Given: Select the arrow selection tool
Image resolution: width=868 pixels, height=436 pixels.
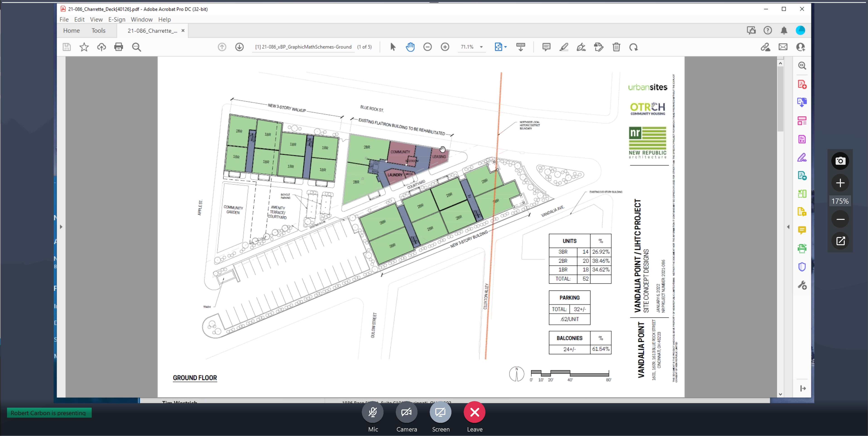Looking at the screenshot, I should 393,47.
